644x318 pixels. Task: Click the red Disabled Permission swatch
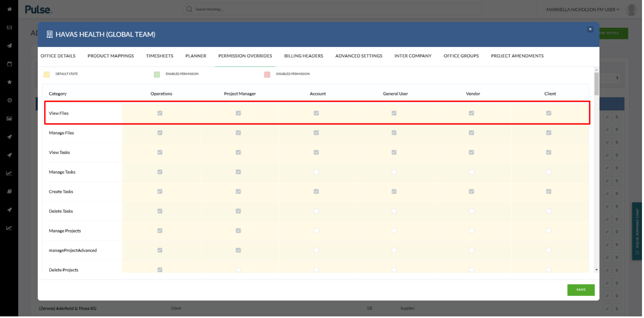coord(268,75)
